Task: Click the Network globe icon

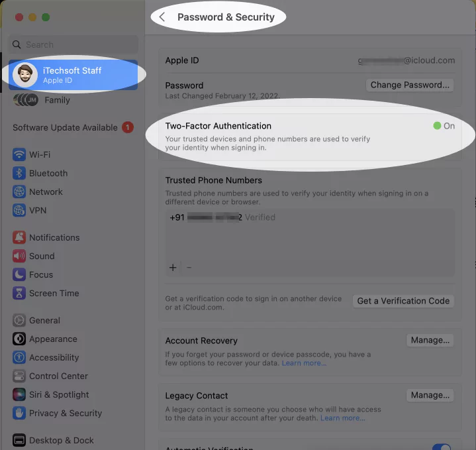Action: pos(19,192)
